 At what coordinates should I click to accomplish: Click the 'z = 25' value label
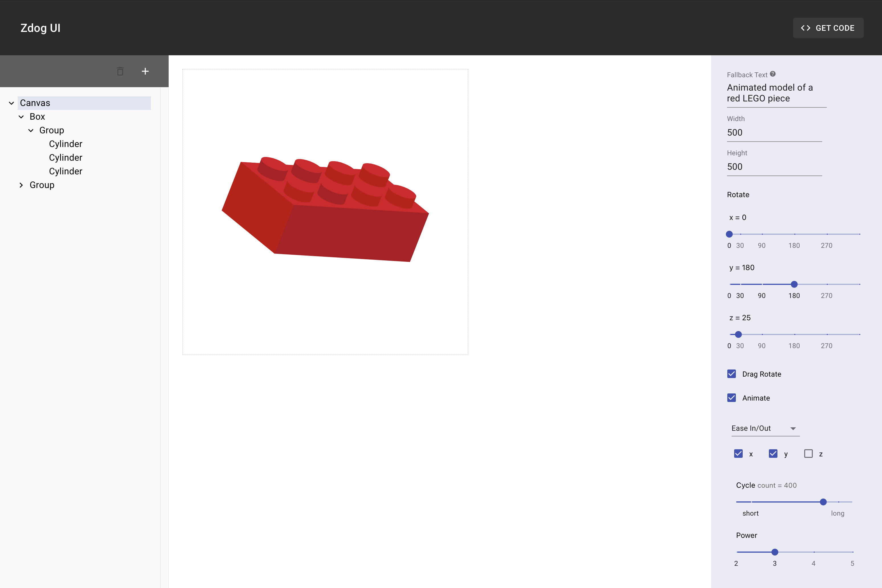[740, 318]
